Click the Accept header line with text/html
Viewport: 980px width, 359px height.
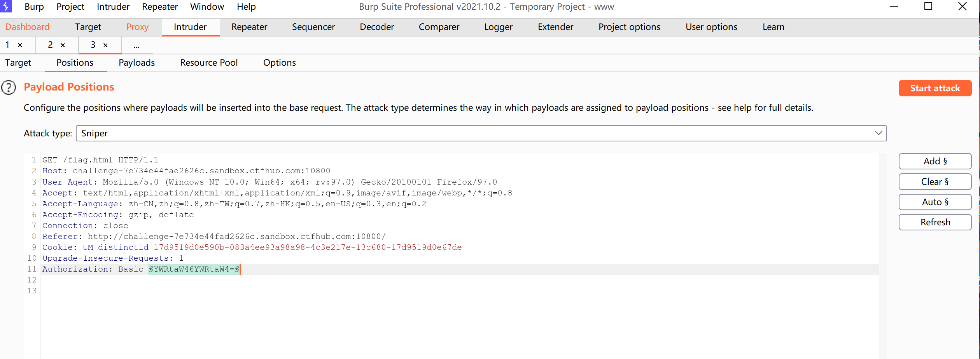click(x=277, y=193)
